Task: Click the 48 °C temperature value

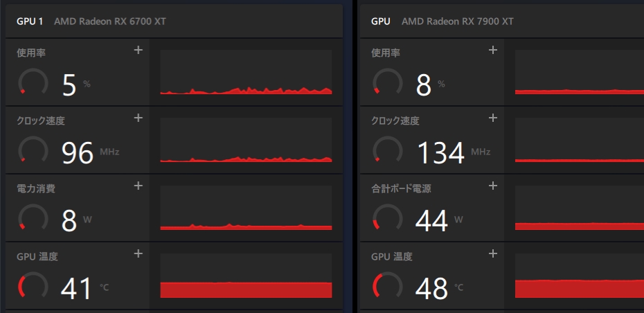Action: (439, 288)
